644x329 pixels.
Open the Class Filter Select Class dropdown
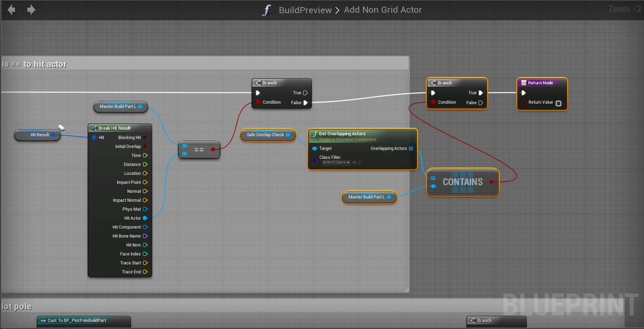click(336, 163)
